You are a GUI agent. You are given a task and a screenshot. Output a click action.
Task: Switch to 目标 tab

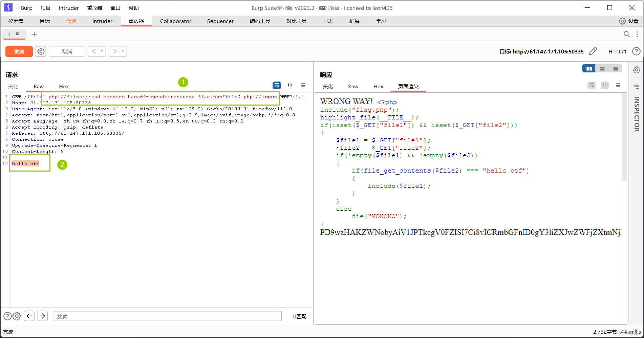(x=45, y=21)
